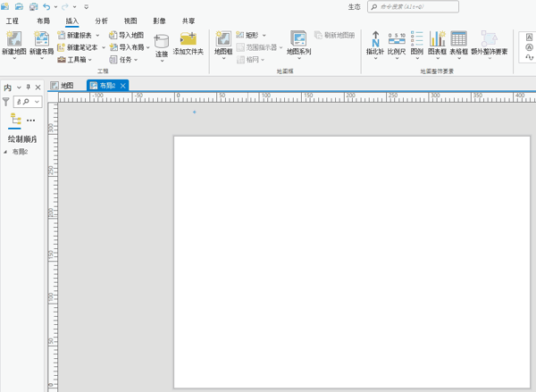Click the open project icon in quick access toolbar
This screenshot has width=536, height=392.
pos(19,6)
